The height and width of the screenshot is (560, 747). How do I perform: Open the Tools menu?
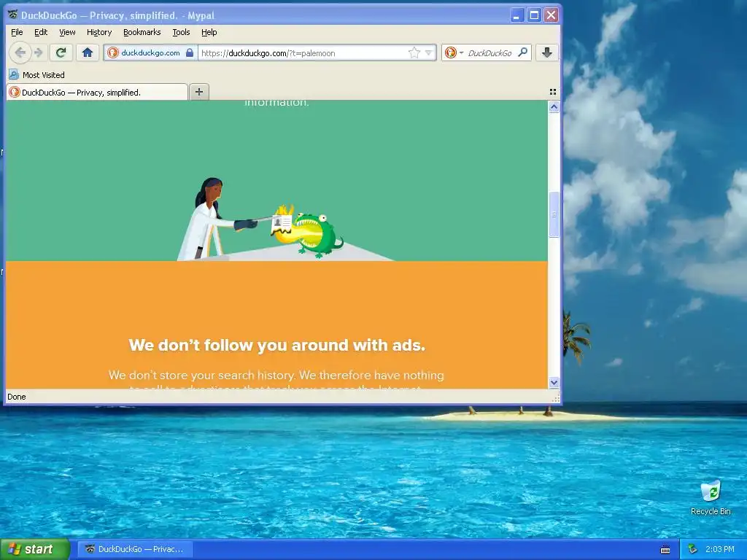pos(181,32)
